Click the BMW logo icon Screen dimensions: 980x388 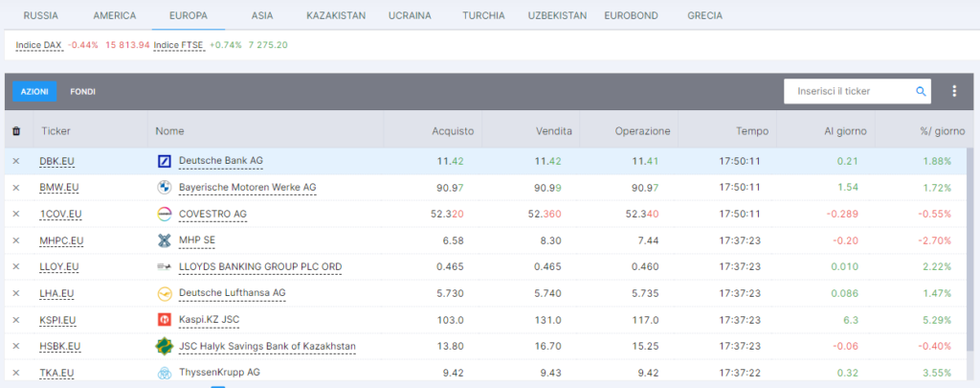click(164, 188)
